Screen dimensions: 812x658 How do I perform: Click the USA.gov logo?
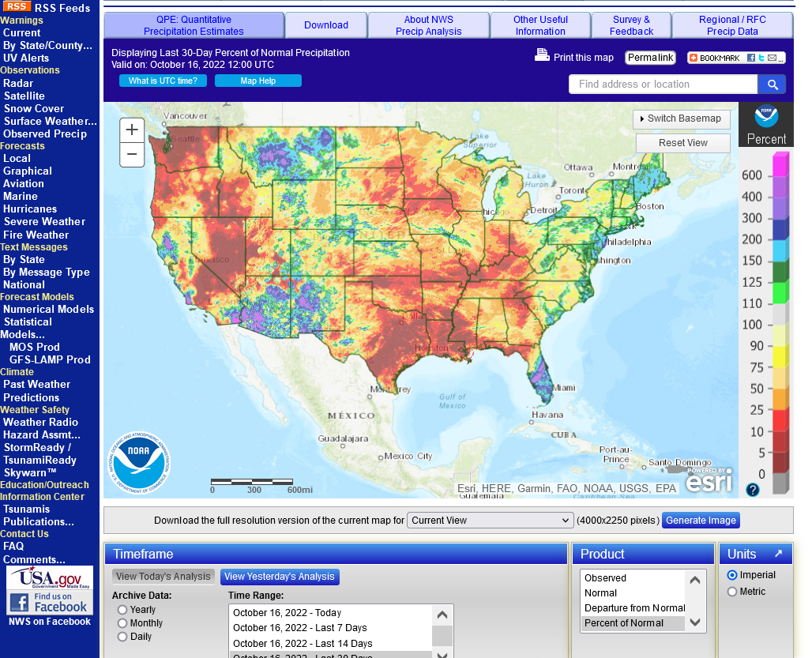(50, 577)
